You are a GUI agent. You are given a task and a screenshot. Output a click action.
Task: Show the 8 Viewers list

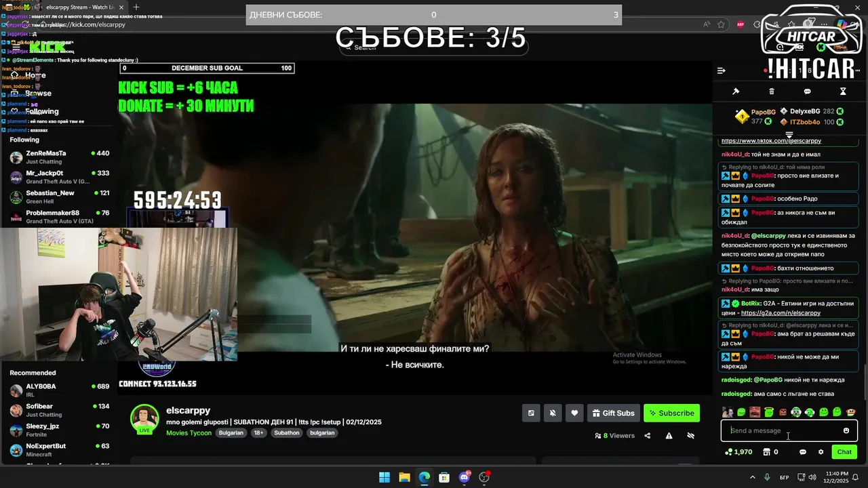(614, 436)
